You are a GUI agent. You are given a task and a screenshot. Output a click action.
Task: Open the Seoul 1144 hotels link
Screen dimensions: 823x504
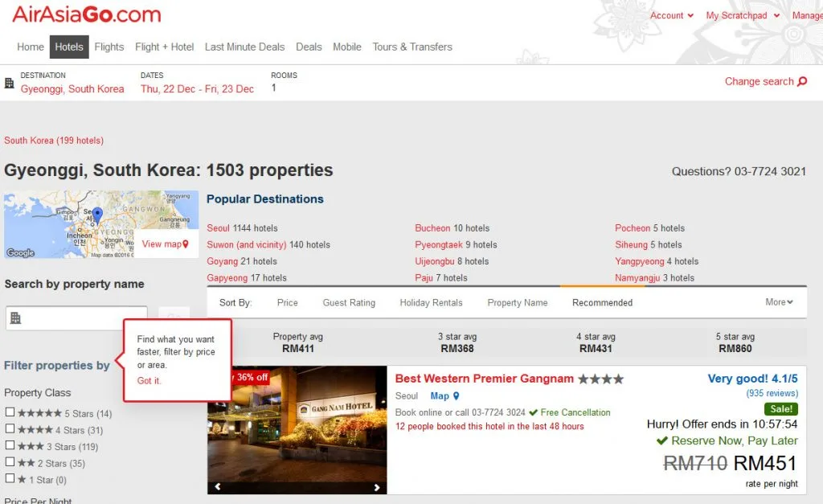coord(219,227)
